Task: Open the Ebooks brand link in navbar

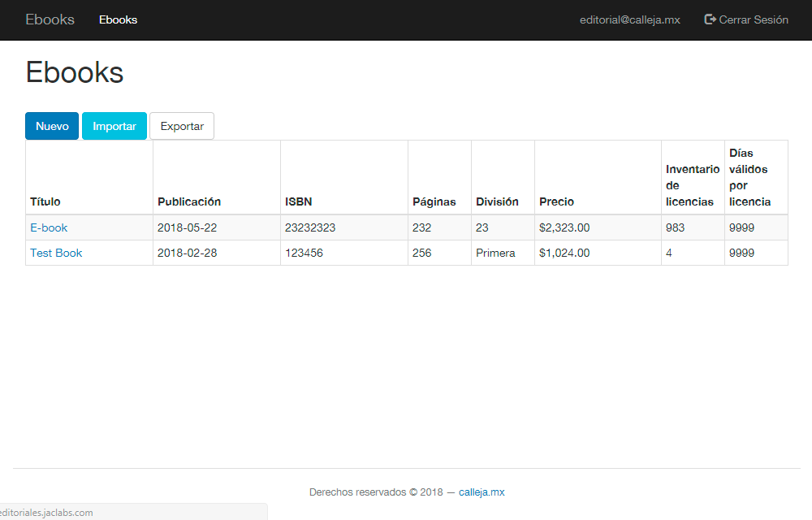Action: coord(50,19)
